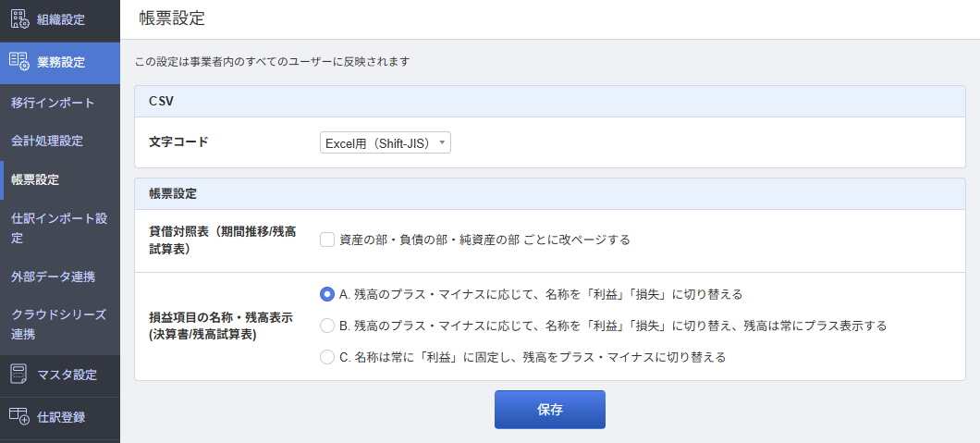Select 帳票設定 in the sidebar
Viewport: 980px width, 443px height.
pos(35,179)
